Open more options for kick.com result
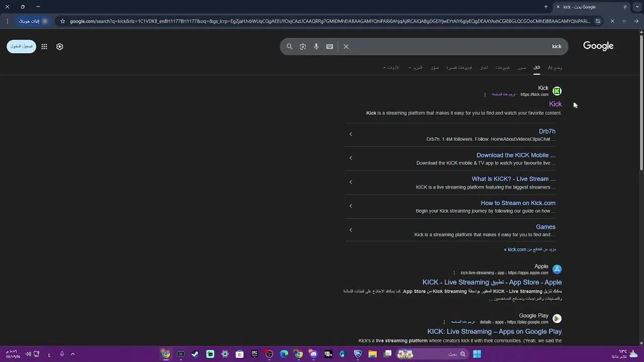The height and width of the screenshot is (362, 644). point(485,95)
